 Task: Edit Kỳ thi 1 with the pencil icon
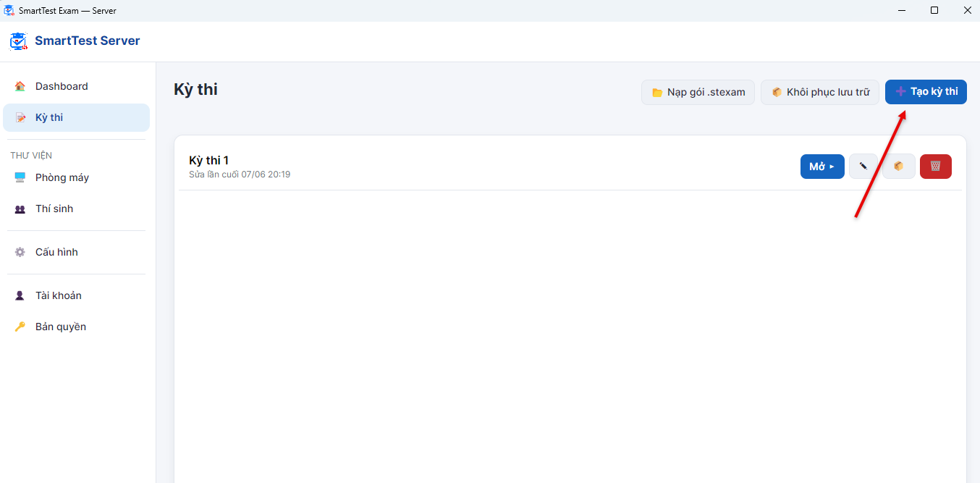click(863, 167)
